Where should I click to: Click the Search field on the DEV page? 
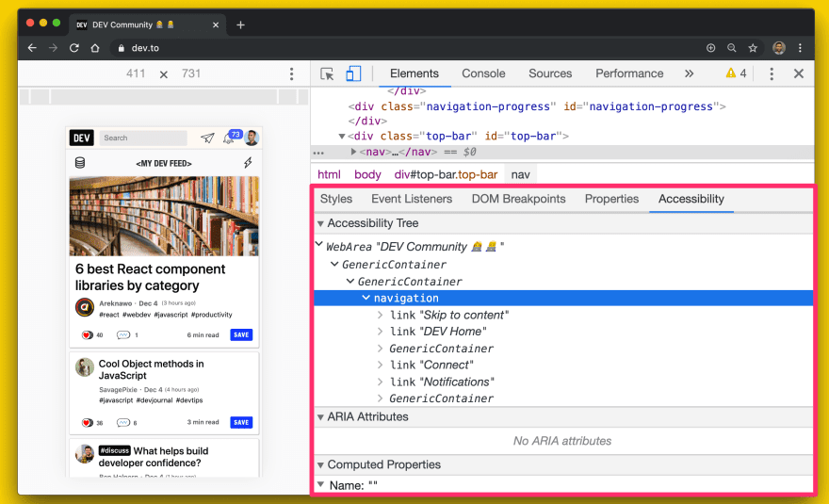141,138
